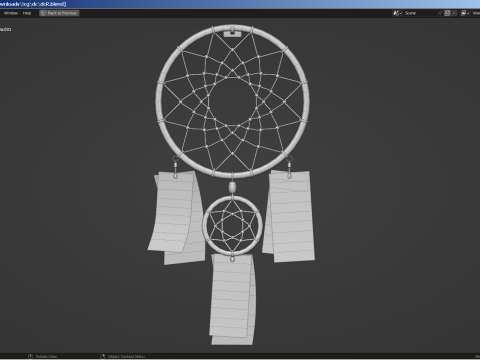Select the bead between the hoops
480x360 pixels.
click(232, 187)
